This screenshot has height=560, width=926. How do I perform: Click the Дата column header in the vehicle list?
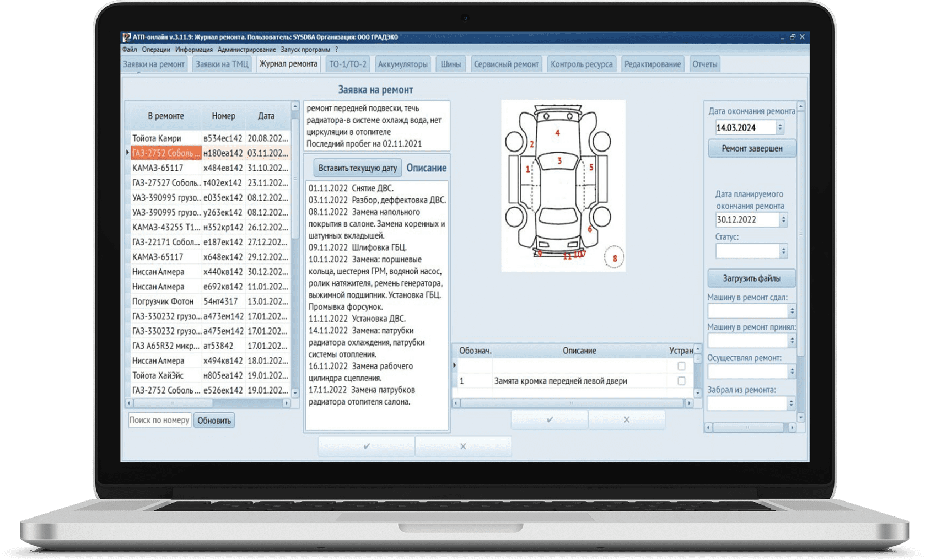tap(266, 116)
